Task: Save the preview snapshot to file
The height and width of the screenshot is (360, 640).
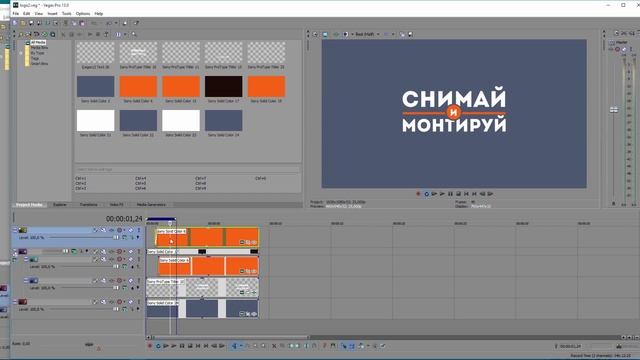Action: [x=410, y=35]
